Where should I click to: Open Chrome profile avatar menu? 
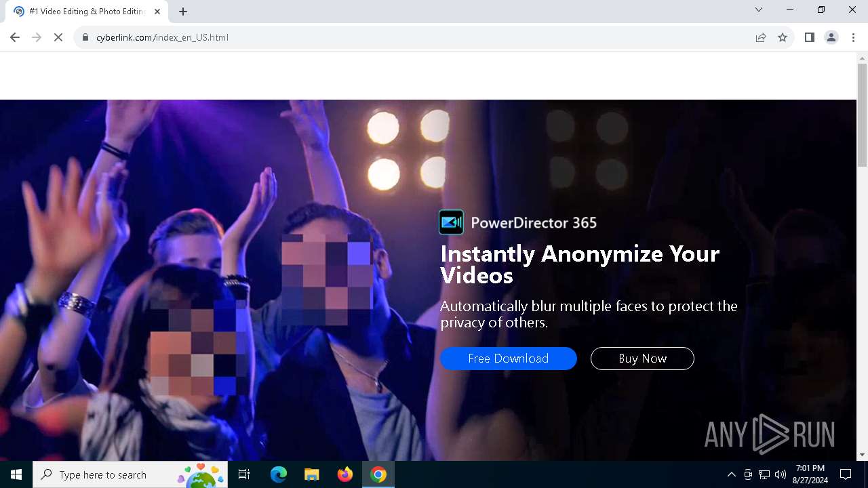(x=831, y=37)
